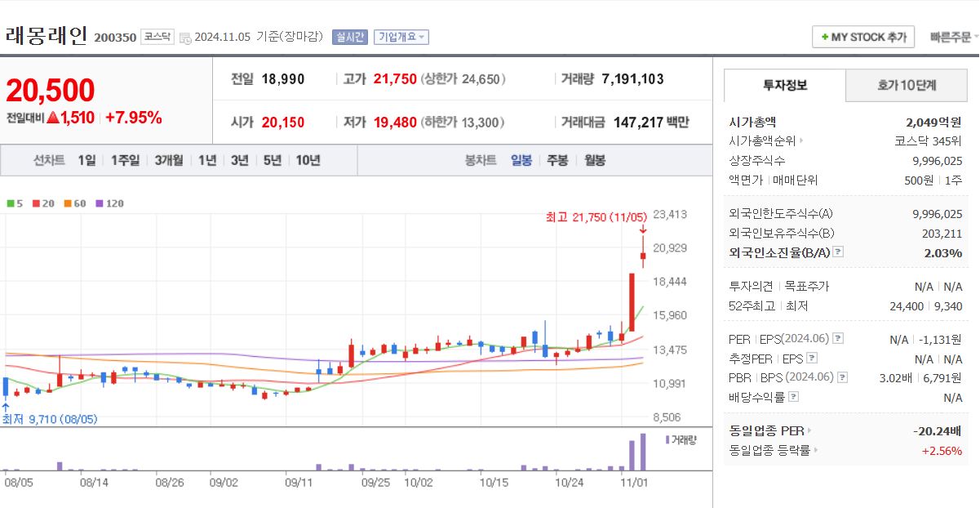The image size is (980, 508).
Task: Click the plus icon in MY STOCK 추가
Action: (x=825, y=38)
